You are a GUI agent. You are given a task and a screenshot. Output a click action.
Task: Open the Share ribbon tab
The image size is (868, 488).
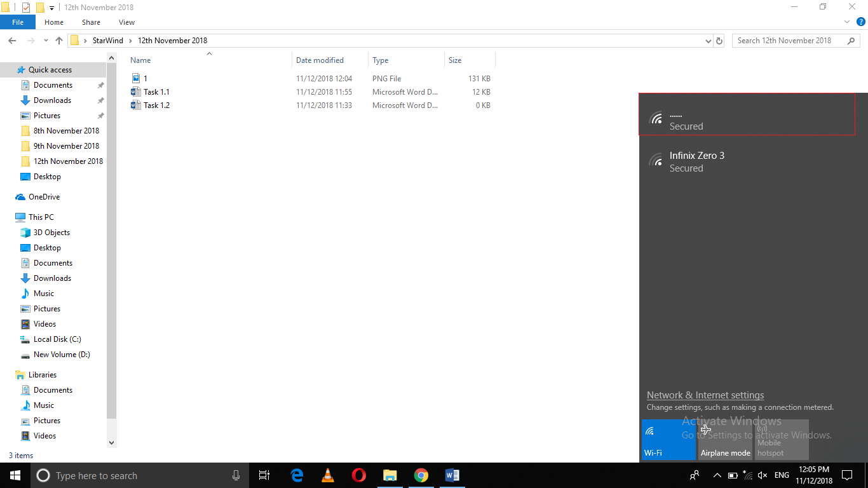coord(90,22)
